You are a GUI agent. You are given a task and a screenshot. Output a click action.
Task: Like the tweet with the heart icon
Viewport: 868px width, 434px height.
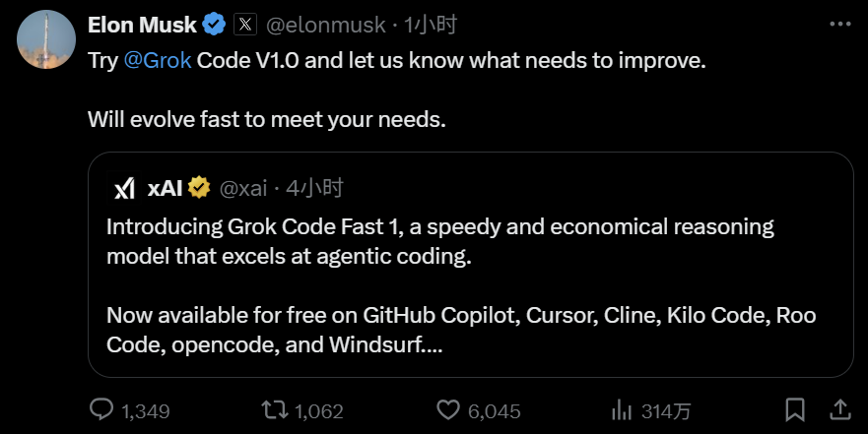pyautogui.click(x=448, y=409)
